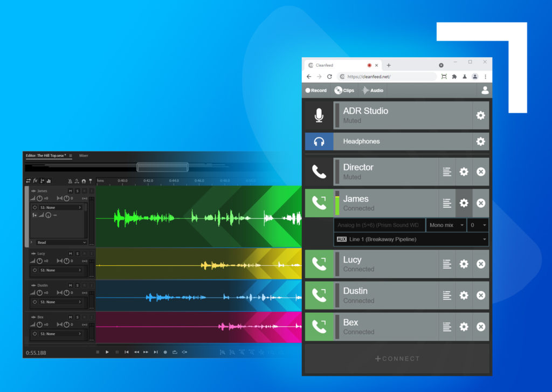Click the browser address bar cleanfeed.net
This screenshot has height=392, width=552.
pyautogui.click(x=387, y=77)
